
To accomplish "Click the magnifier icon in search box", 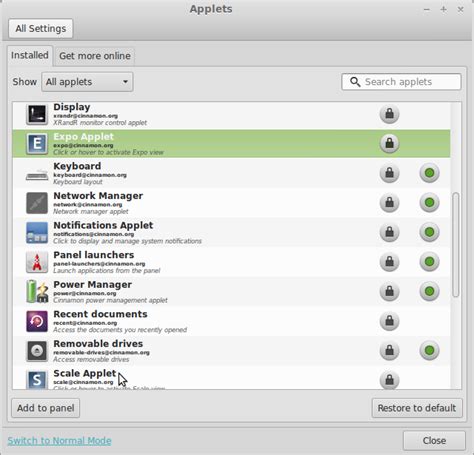I will tap(355, 82).
